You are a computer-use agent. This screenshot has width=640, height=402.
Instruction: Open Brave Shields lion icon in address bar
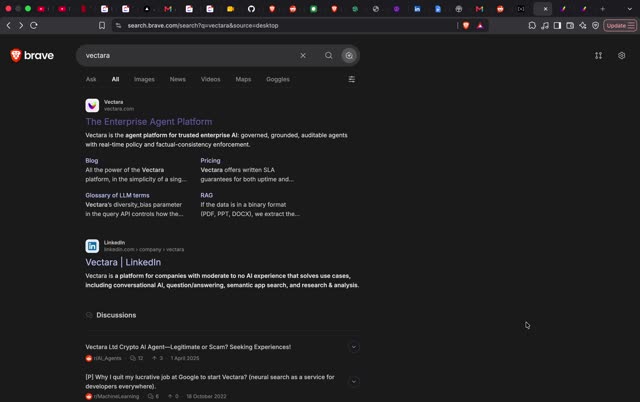pyautogui.click(x=466, y=25)
